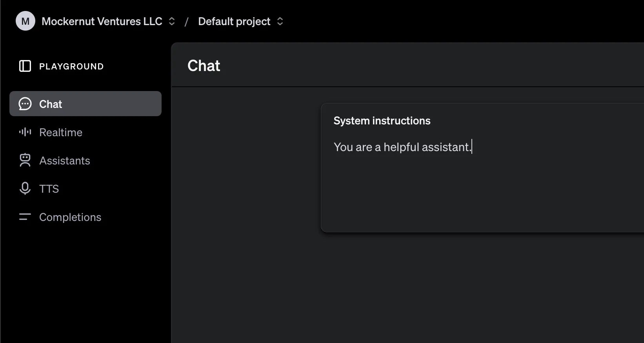The width and height of the screenshot is (644, 343).
Task: Click the Mockernut Ventures avatar circle
Action: click(x=25, y=21)
